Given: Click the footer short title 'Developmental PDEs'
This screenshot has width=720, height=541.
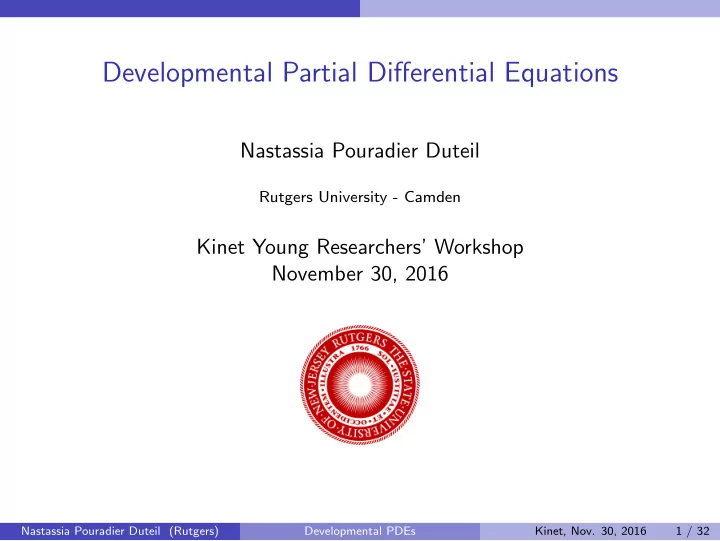Looking at the screenshot, I should (360, 531).
